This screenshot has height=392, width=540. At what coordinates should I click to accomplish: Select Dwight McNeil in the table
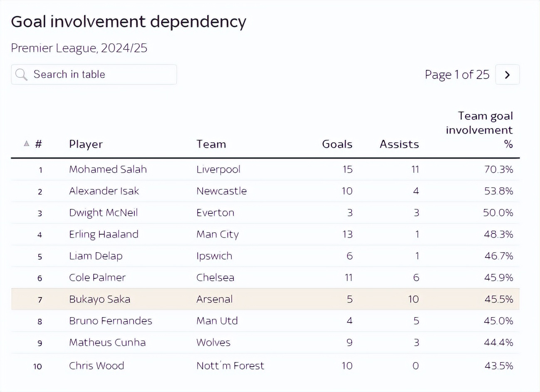click(x=103, y=213)
